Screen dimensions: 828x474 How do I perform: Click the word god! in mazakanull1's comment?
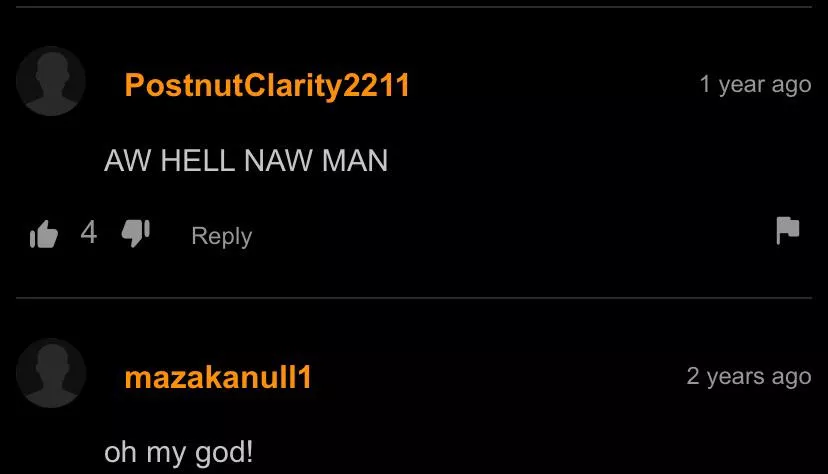click(x=224, y=453)
